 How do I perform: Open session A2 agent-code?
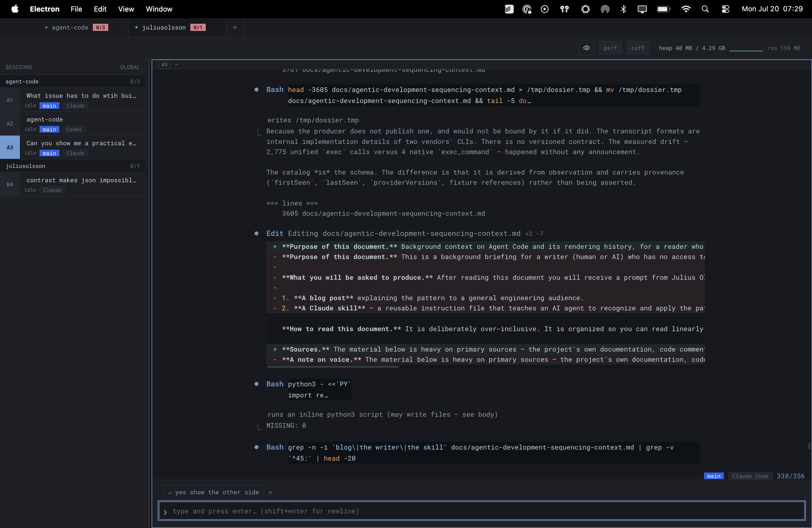tap(73, 124)
